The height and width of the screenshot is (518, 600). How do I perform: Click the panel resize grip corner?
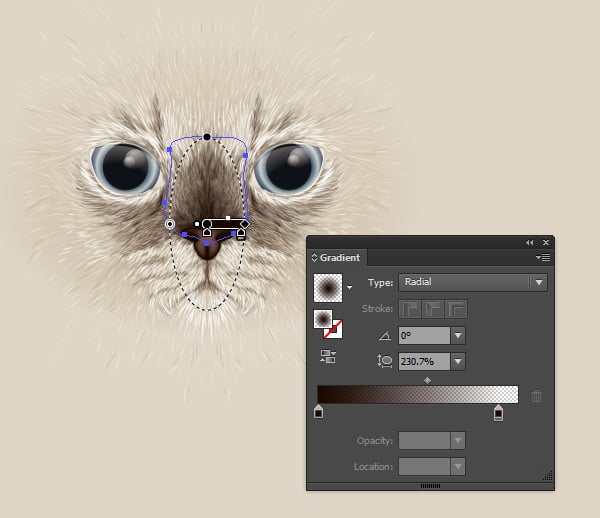[x=548, y=475]
